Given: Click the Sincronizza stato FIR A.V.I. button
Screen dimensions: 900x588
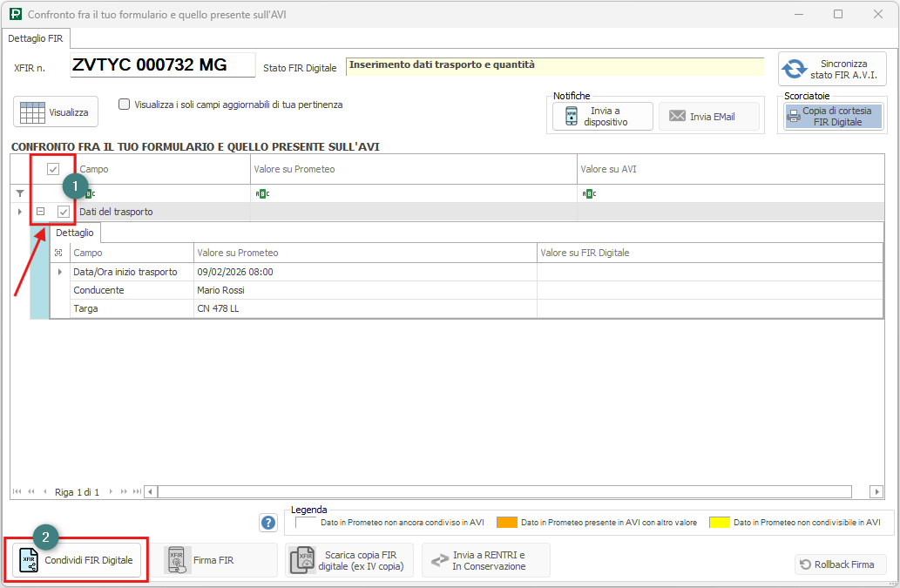Looking at the screenshot, I should point(832,69).
